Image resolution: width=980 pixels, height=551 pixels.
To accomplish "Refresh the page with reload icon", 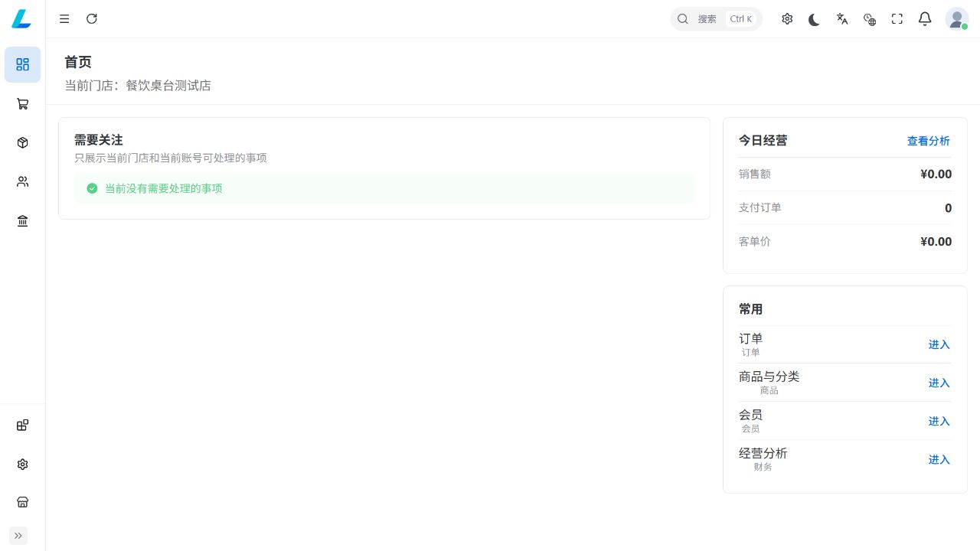I will [92, 19].
